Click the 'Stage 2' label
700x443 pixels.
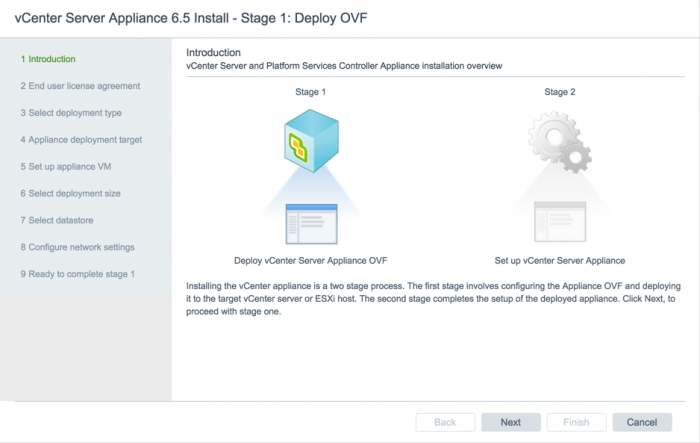coord(560,92)
